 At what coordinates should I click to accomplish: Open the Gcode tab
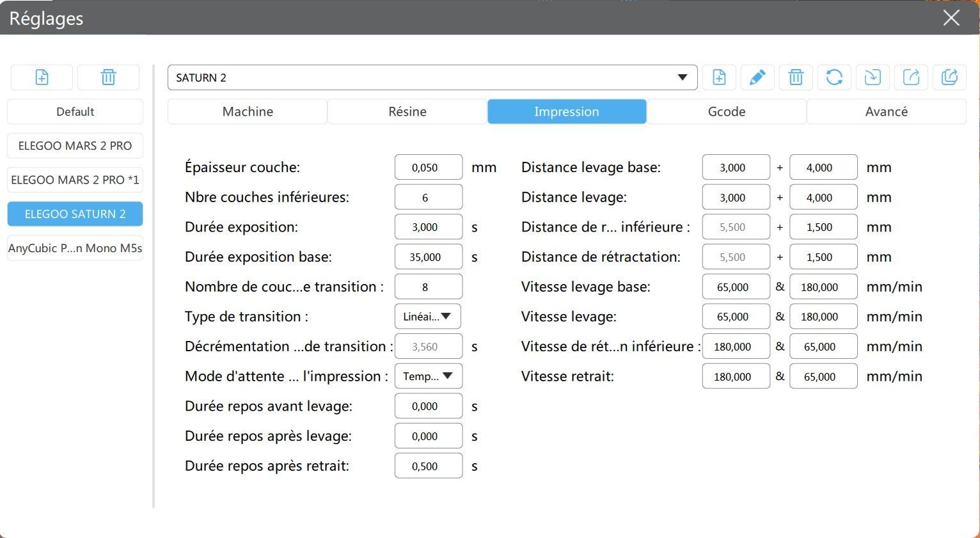(x=726, y=111)
